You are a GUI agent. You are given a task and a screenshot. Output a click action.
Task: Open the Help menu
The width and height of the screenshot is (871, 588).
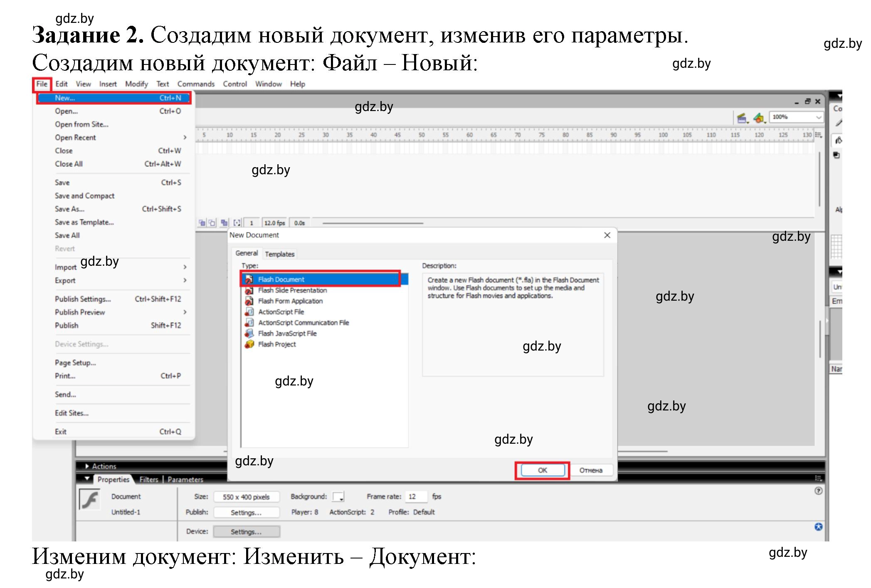pyautogui.click(x=298, y=84)
